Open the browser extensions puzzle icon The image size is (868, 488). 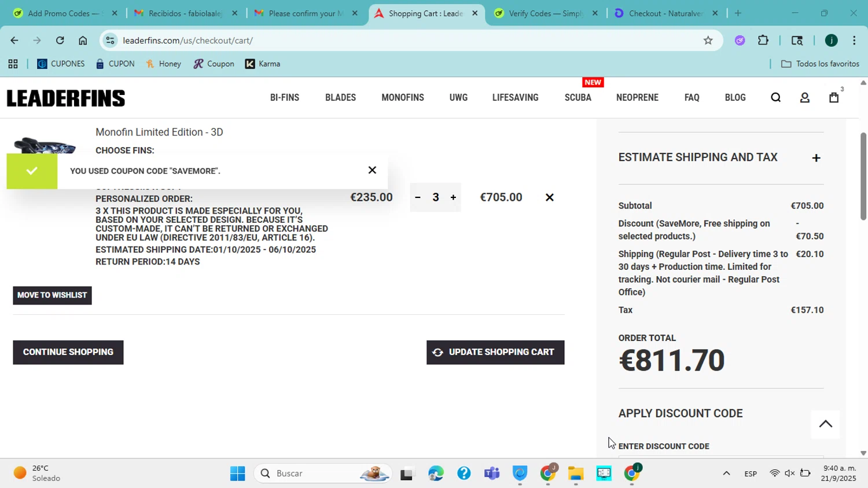coord(763,41)
